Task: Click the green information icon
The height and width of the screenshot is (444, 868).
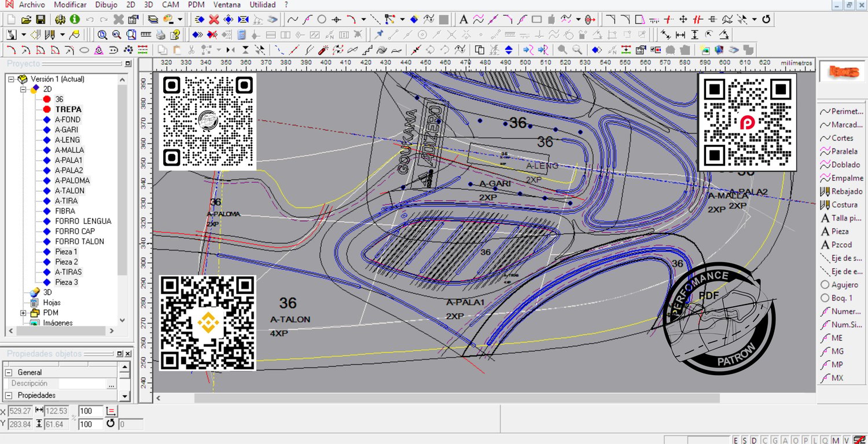Action: click(x=75, y=20)
